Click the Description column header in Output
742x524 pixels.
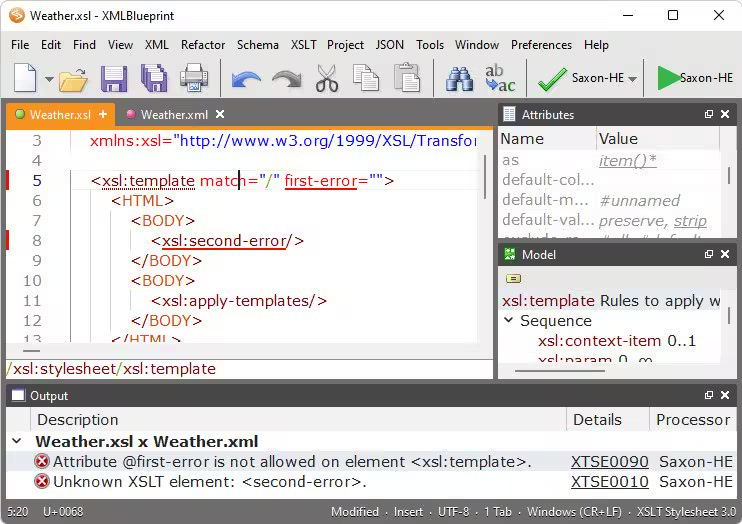[x=298, y=420]
